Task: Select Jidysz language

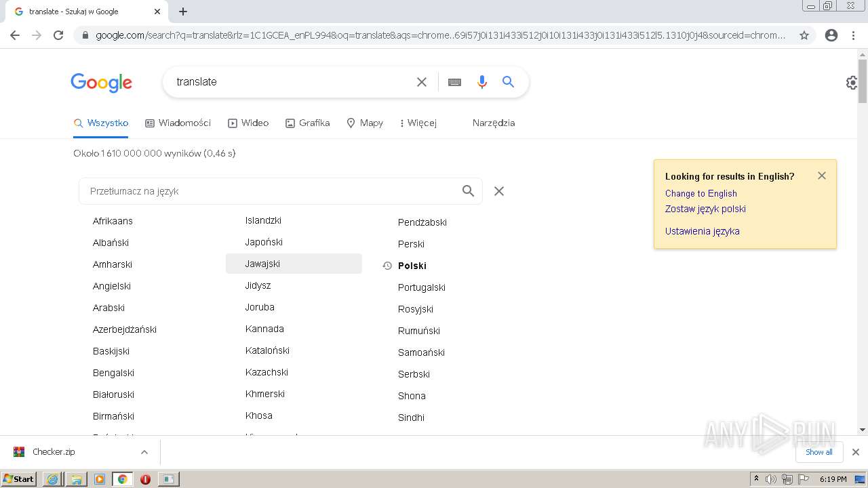Action: pos(258,285)
